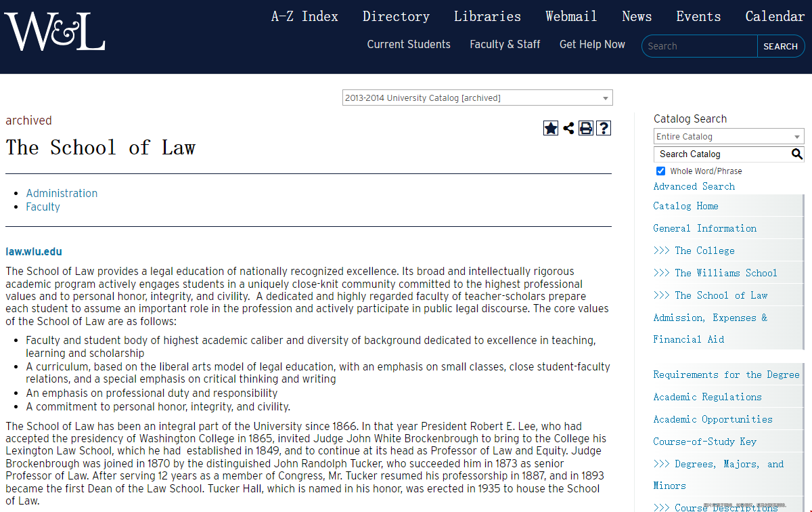The width and height of the screenshot is (812, 512).
Task: Open A-Z Index in top navigation
Action: (304, 16)
